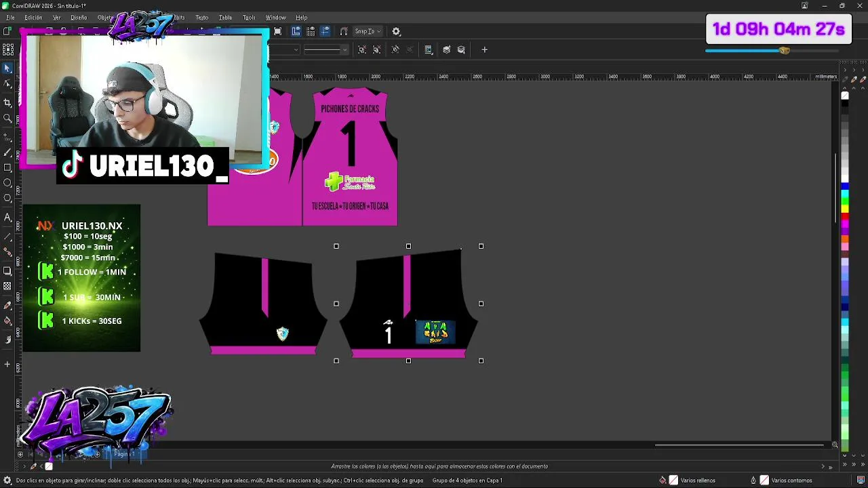
Task: Toggle the show rulers button
Action: tap(296, 31)
